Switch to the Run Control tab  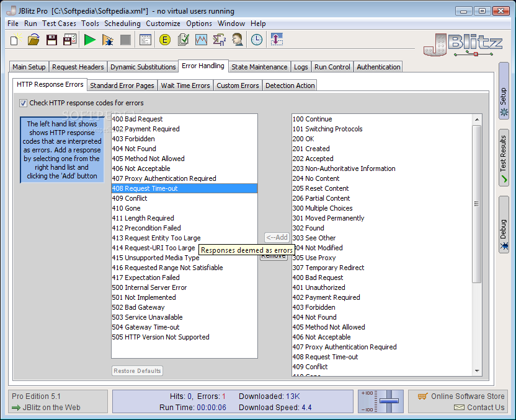[332, 67]
